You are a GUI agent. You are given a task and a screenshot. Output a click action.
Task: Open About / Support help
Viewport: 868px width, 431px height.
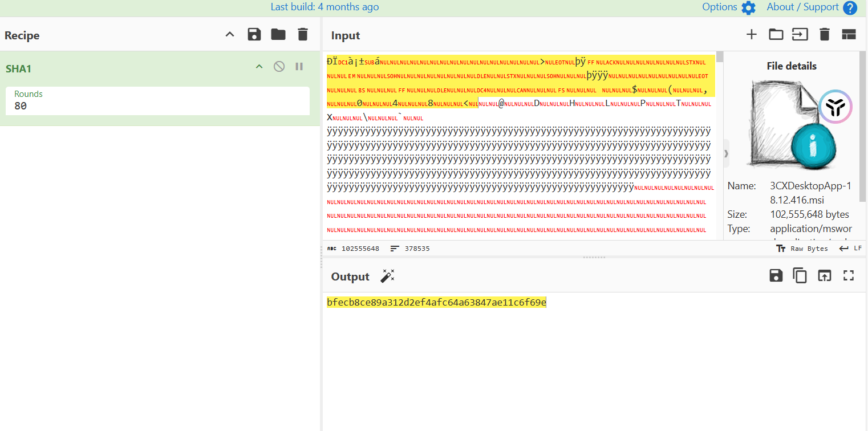[812, 7]
